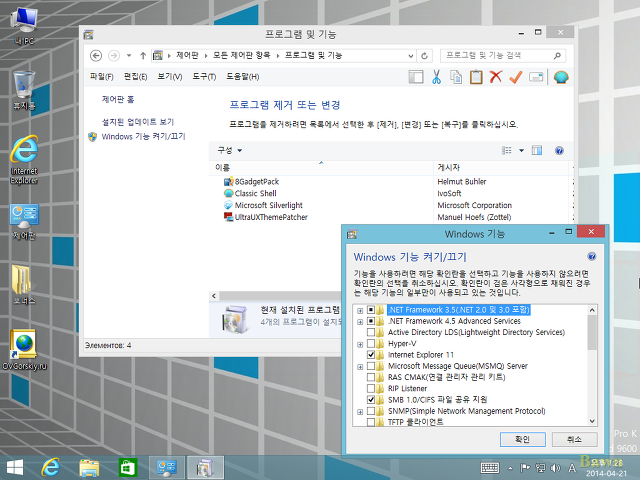This screenshot has height=480, width=640.
Task: Open the 도구(T) menu
Action: (x=204, y=77)
